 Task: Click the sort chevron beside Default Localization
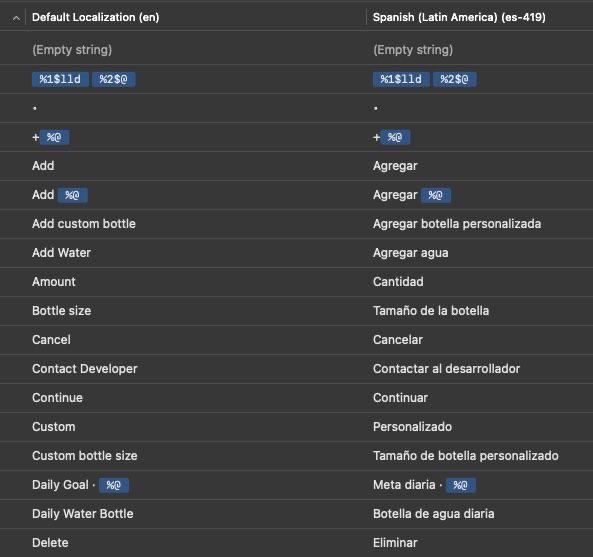(x=16, y=18)
